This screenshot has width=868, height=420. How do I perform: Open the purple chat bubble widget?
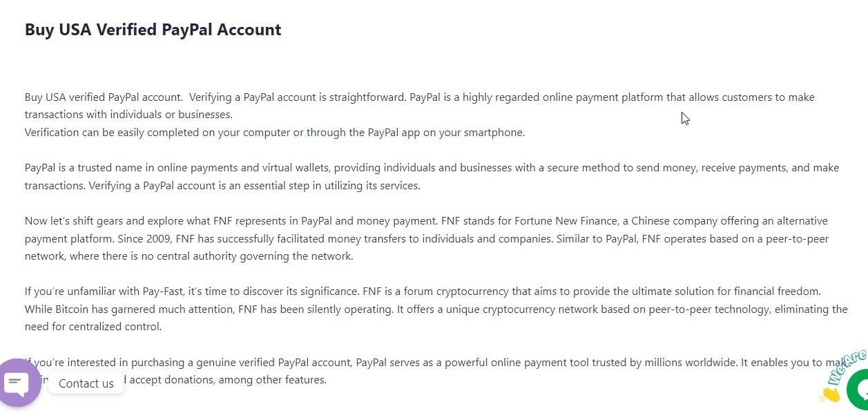[x=19, y=382]
